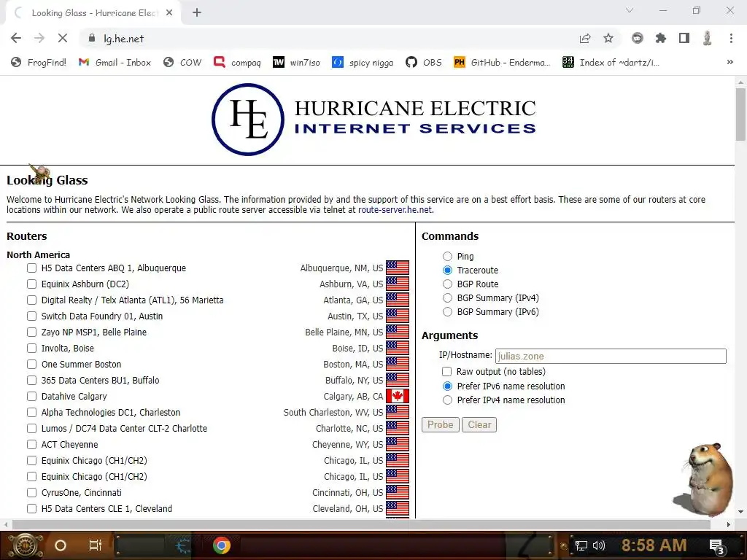Image resolution: width=747 pixels, height=560 pixels.
Task: Check the Digital Realty Atlanta router
Action: click(31, 300)
